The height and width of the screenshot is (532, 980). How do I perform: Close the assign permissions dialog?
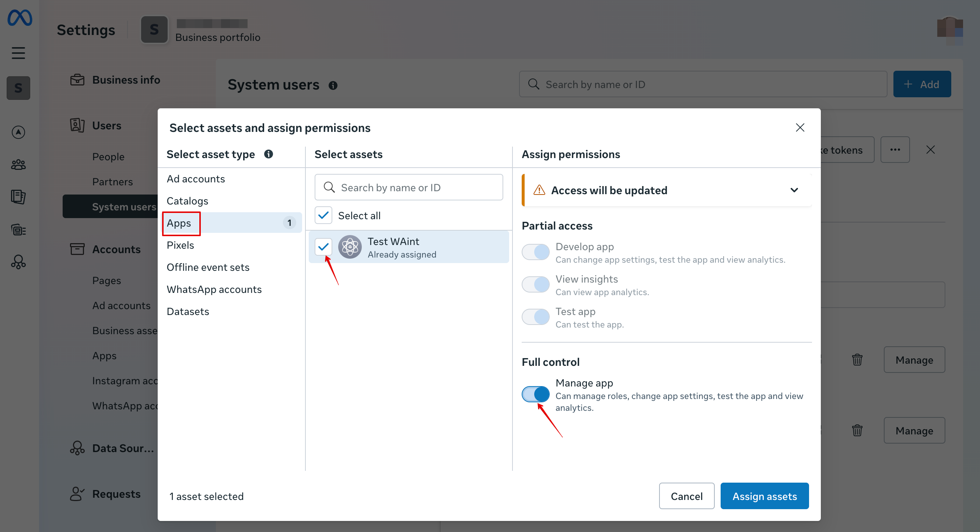[800, 127]
